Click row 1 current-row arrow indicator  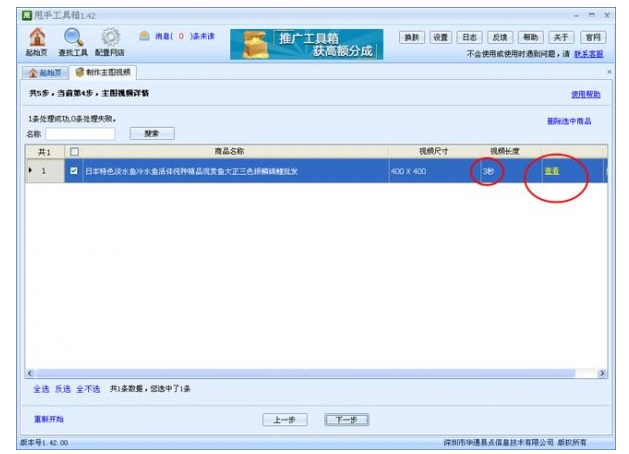point(30,170)
